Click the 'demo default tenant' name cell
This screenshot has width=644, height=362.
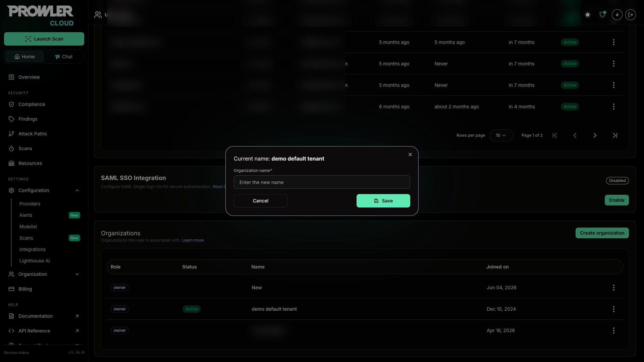[x=274, y=309]
